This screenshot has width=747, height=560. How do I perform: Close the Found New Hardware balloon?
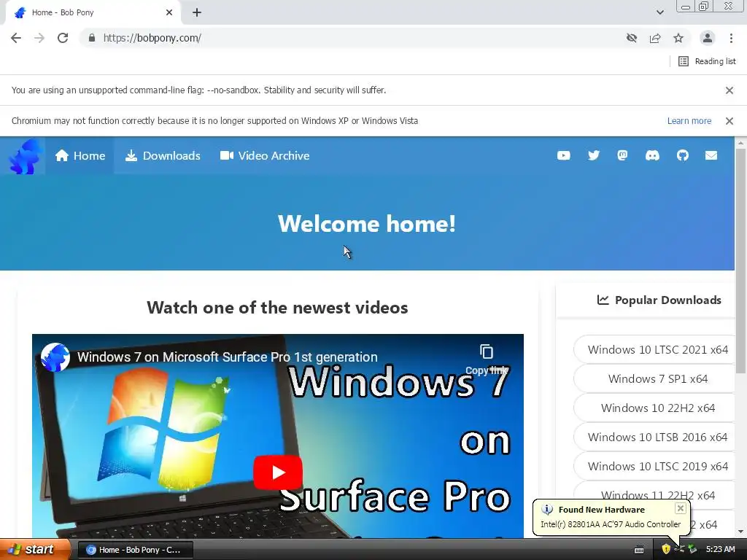(681, 508)
